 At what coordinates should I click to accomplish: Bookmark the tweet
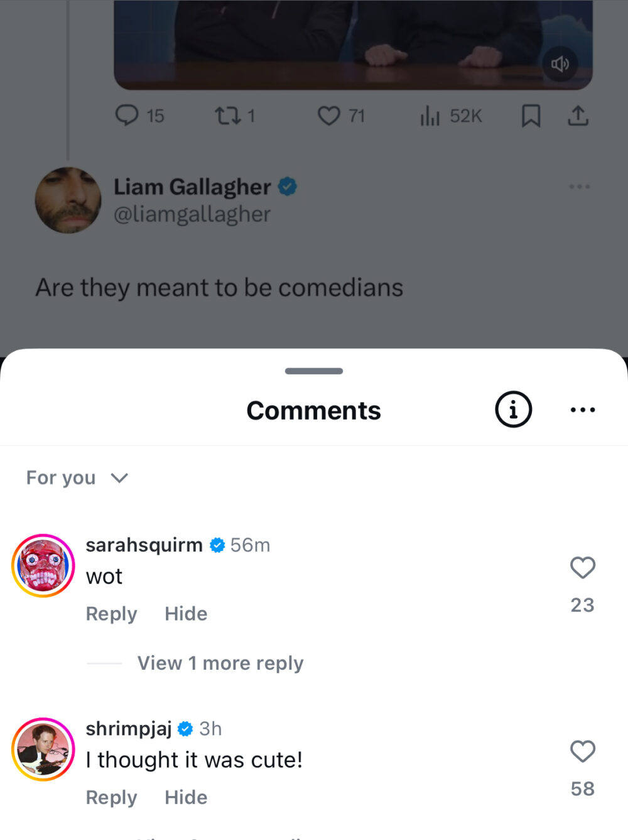pos(531,116)
